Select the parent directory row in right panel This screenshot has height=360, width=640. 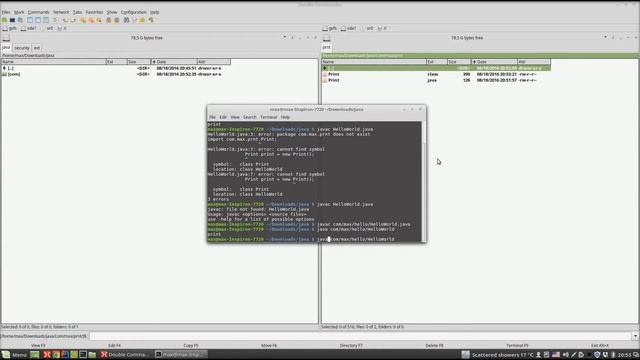(436, 68)
